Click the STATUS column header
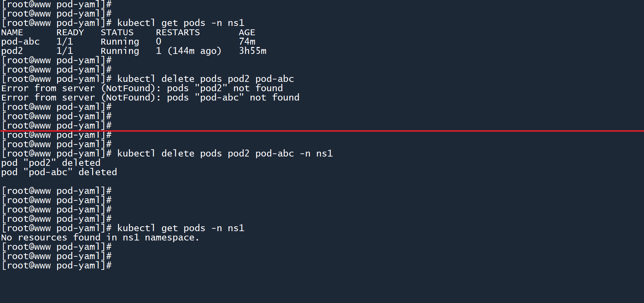 (x=117, y=32)
